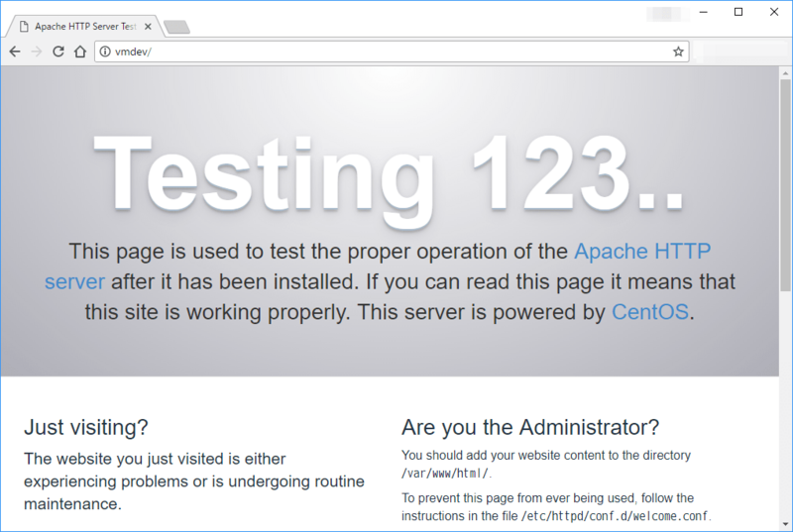Click the /etc/httpd/conf.d/welcome.conf path text

click(x=615, y=516)
